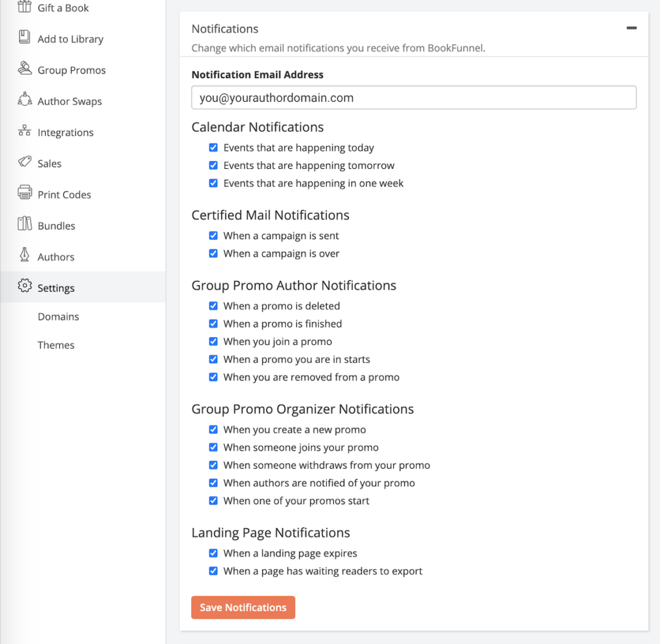Click the Add to Library book icon

[x=24, y=37]
